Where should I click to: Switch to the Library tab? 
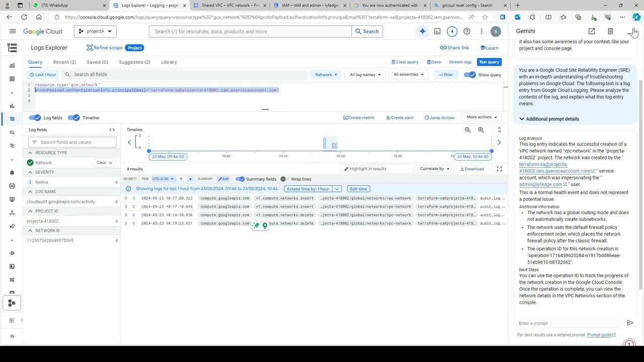169,62
